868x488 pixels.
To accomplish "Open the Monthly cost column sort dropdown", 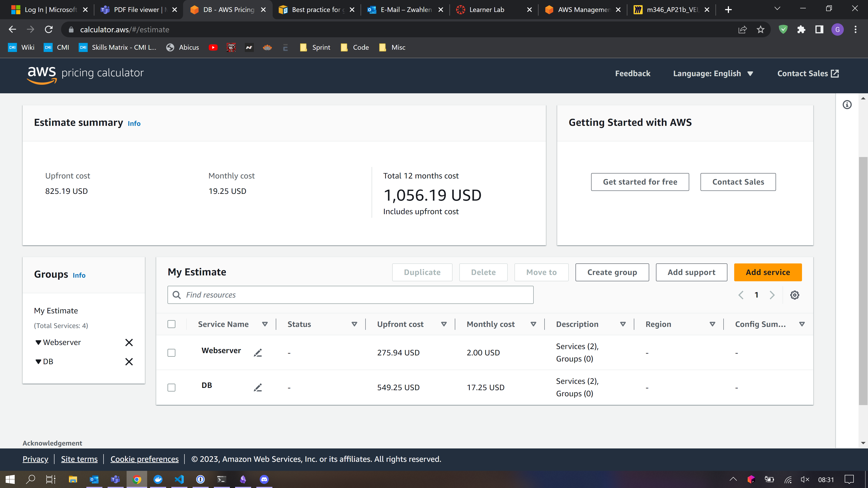I will pyautogui.click(x=533, y=324).
